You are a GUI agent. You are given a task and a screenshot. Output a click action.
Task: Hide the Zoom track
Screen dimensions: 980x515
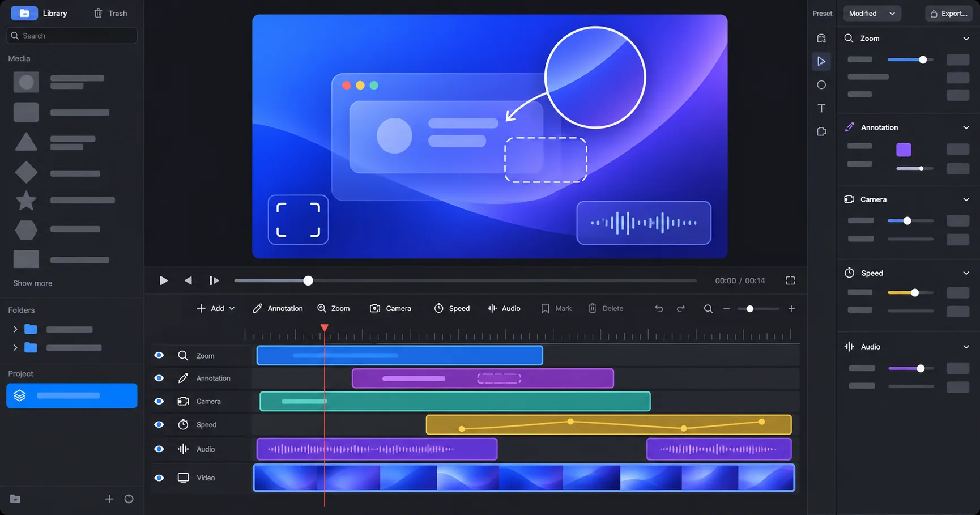159,355
